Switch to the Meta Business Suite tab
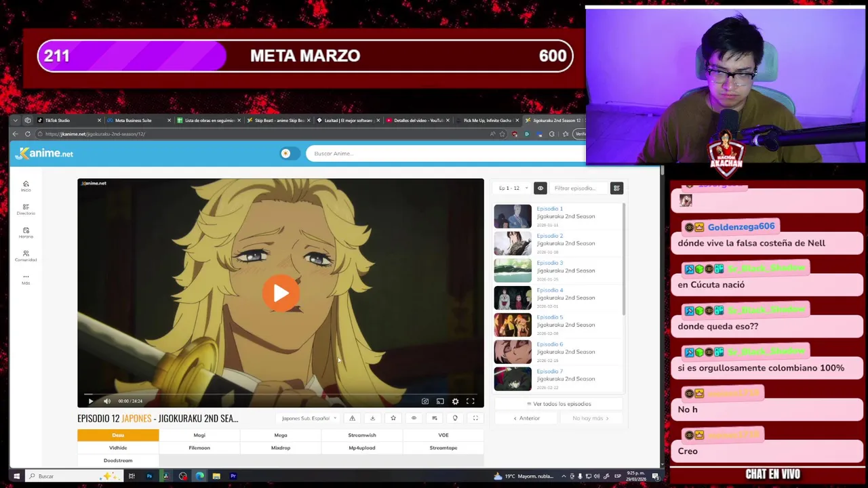The height and width of the screenshot is (488, 868). [x=138, y=120]
